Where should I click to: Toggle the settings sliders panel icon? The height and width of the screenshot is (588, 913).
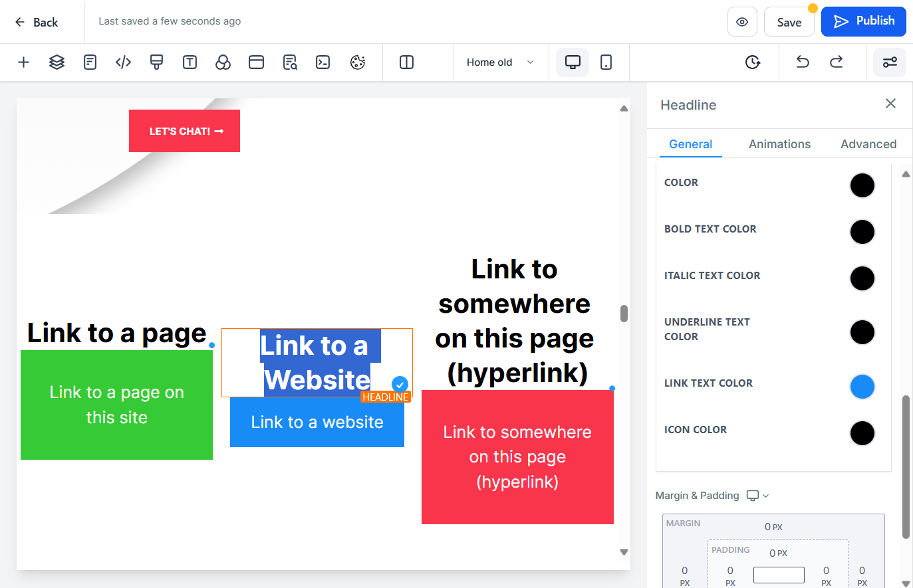click(890, 62)
